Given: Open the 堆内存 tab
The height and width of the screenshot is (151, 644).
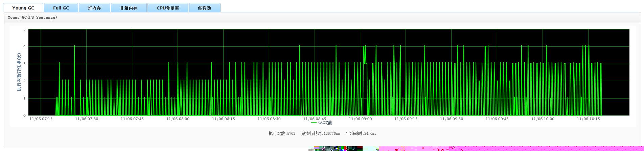Looking at the screenshot, I should (94, 8).
